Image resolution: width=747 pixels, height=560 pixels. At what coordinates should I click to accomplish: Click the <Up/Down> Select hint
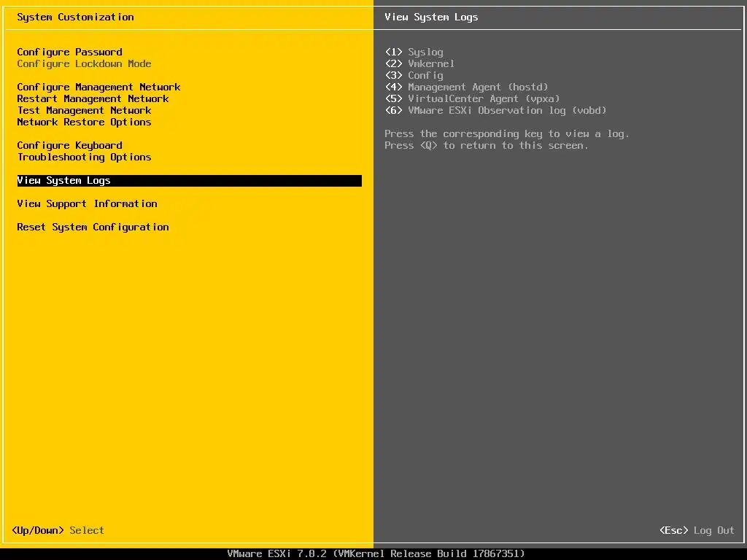tap(58, 531)
